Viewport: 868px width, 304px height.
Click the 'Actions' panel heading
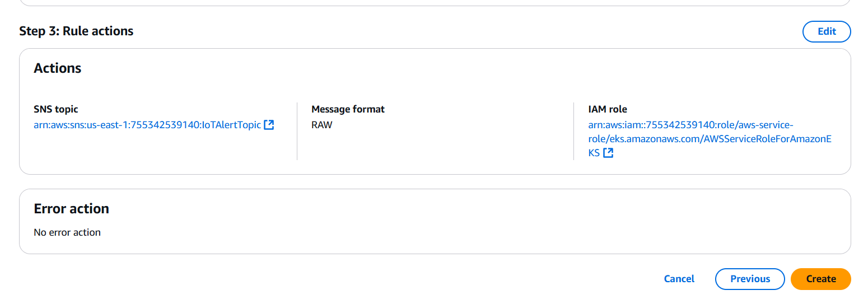tap(58, 68)
